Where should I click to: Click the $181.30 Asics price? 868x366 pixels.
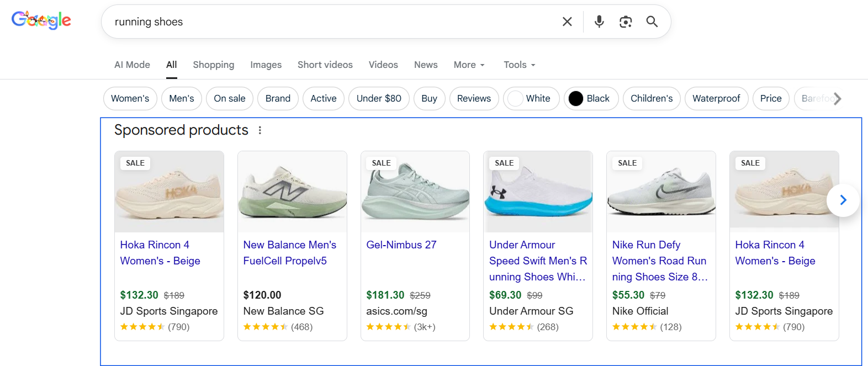coord(385,295)
